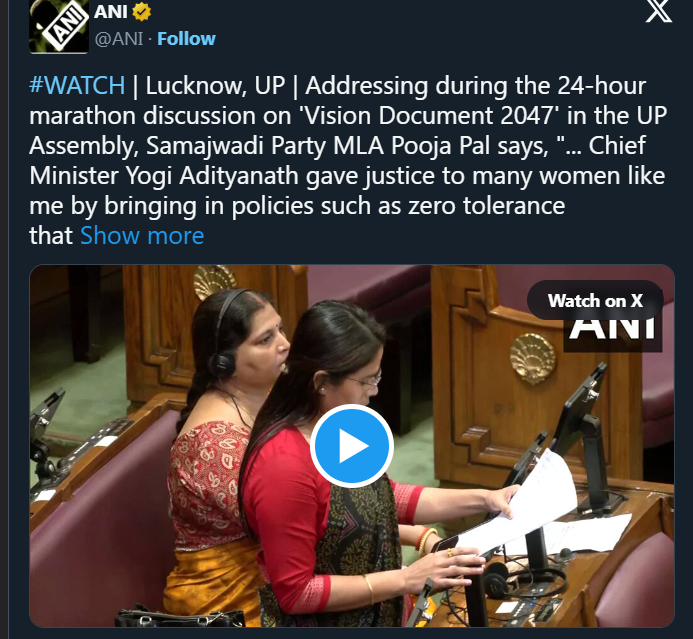Viewport: 693px width, 639px height.
Task: Play the embedded video
Action: coord(352,445)
